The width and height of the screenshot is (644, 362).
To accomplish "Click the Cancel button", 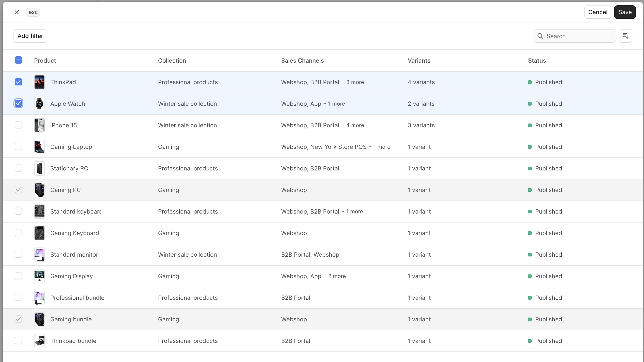I will point(597,12).
